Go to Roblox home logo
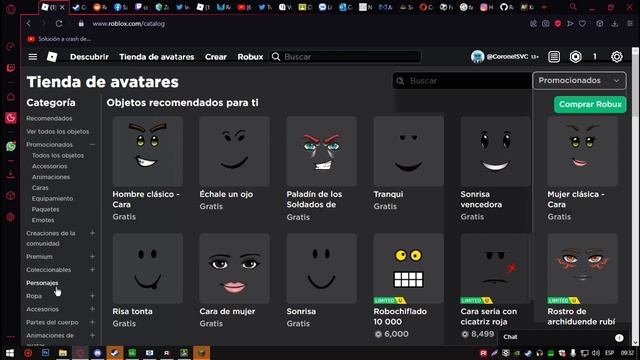640x360 pixels. point(52,57)
